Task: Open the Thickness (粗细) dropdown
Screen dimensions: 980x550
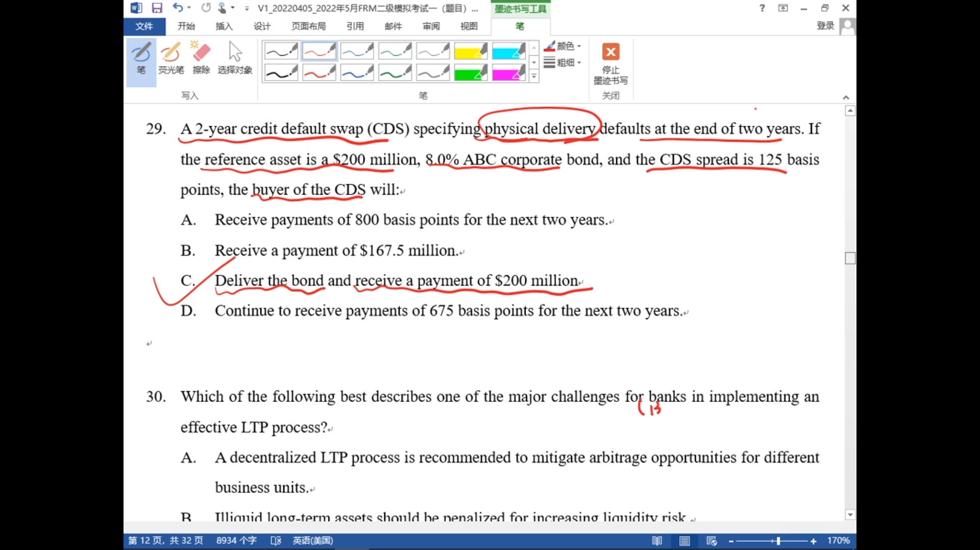Action: click(563, 63)
